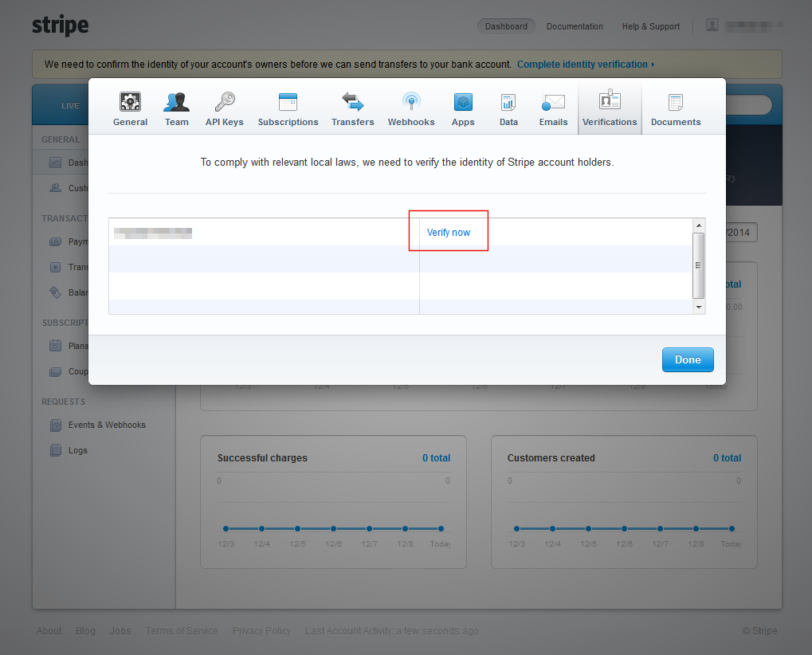Click the Customers sidebar icon
This screenshot has height=655, width=812.
56,188
